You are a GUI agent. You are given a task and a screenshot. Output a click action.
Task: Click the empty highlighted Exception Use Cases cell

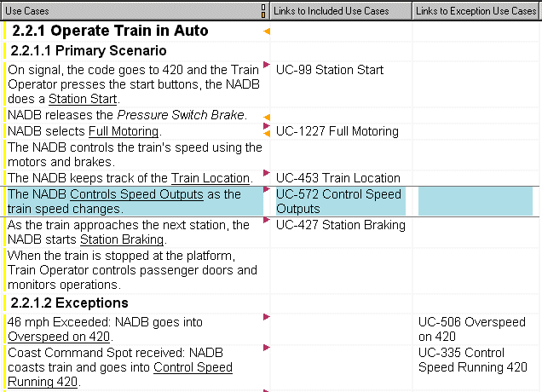click(x=476, y=201)
